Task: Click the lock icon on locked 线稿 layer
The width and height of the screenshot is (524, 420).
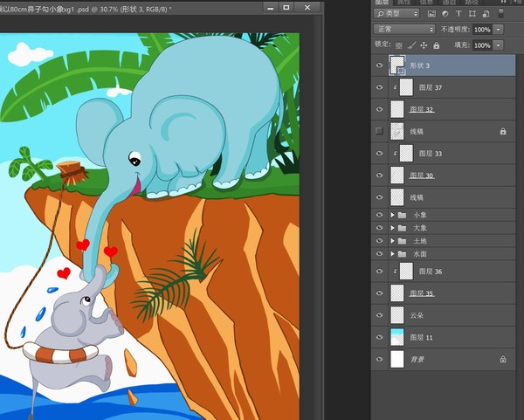Action: [x=503, y=131]
